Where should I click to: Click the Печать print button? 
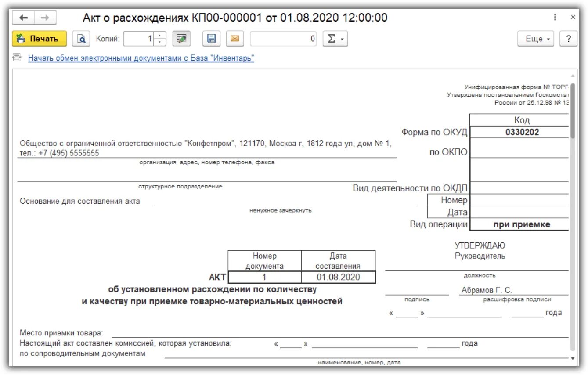pos(39,39)
